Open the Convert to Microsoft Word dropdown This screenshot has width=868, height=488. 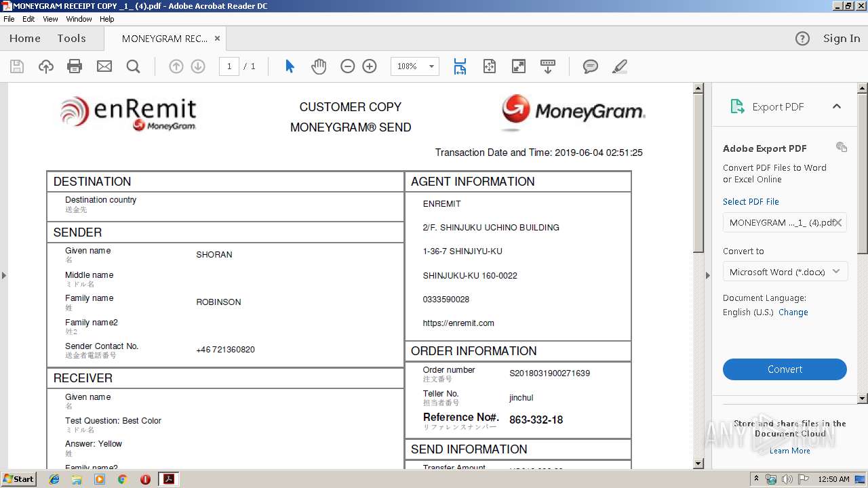[x=785, y=272]
